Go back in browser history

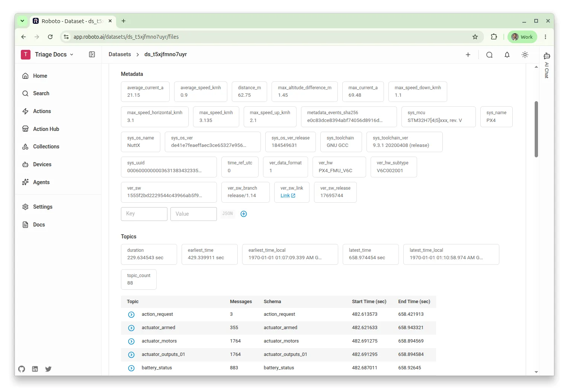tap(23, 37)
